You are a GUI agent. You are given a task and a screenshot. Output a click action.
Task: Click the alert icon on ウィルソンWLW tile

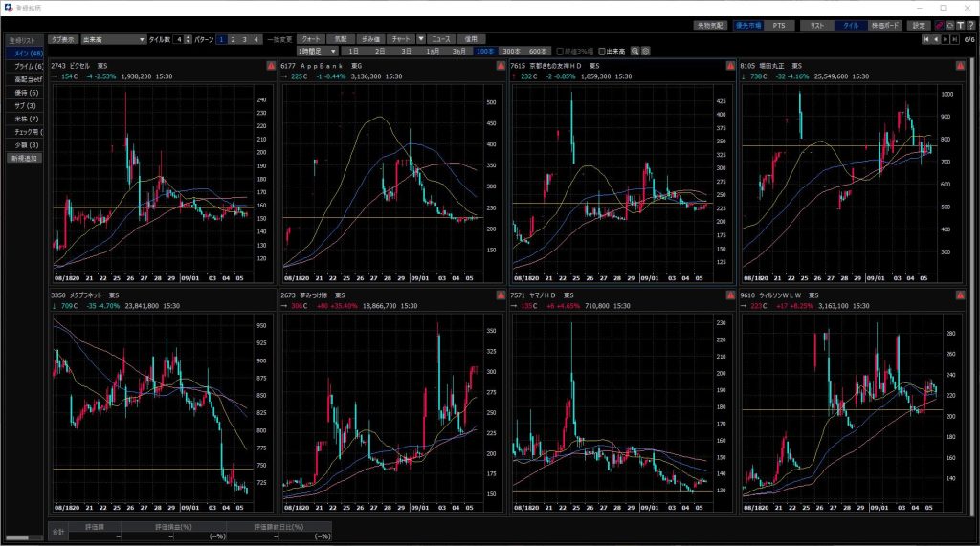(x=959, y=295)
